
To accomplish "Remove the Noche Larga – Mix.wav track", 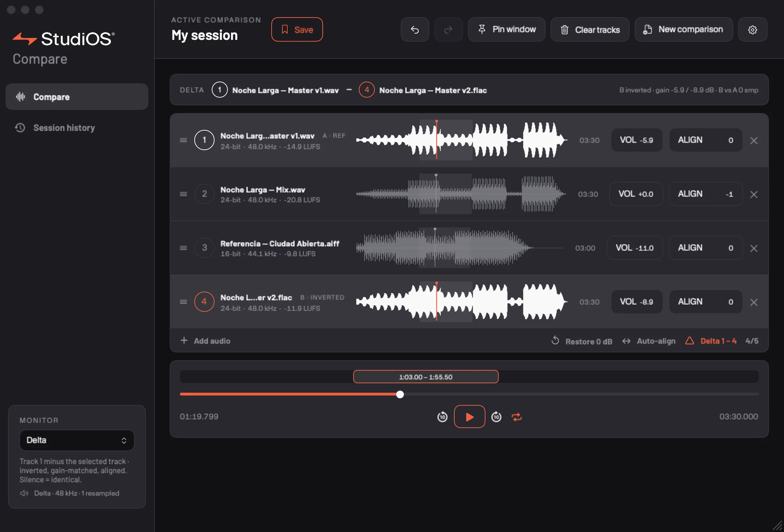I will pyautogui.click(x=754, y=194).
